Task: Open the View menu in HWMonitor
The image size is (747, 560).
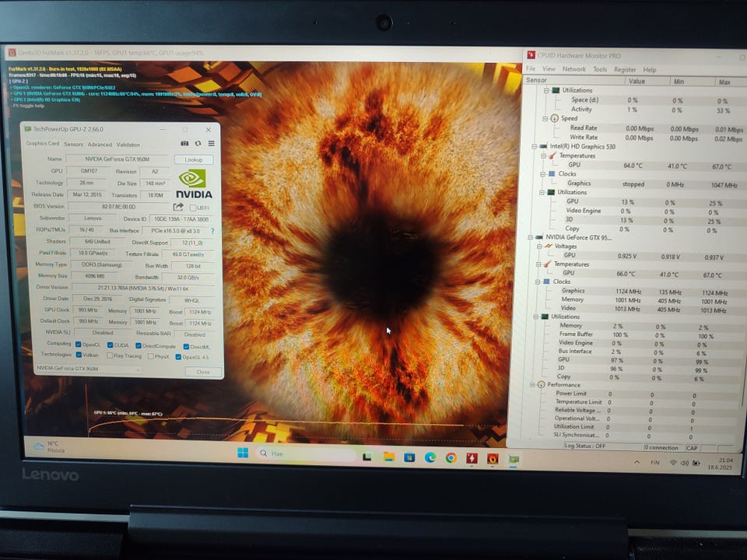Action: click(549, 69)
